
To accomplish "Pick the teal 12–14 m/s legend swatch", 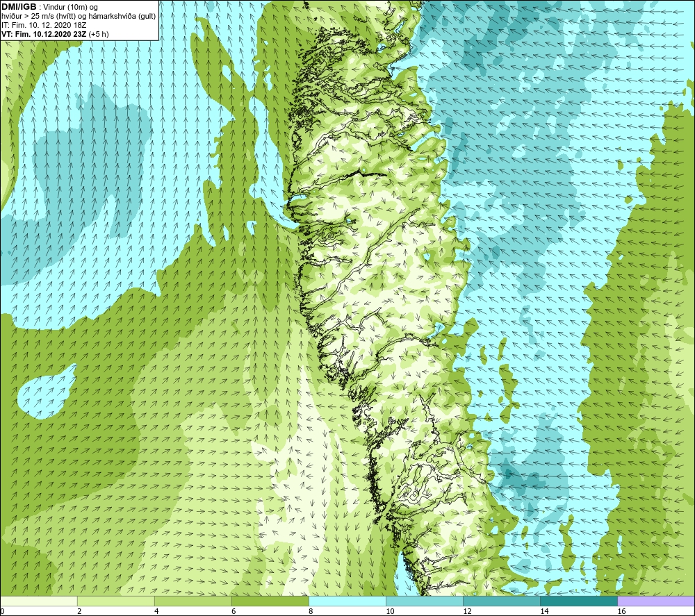I will pos(502,601).
